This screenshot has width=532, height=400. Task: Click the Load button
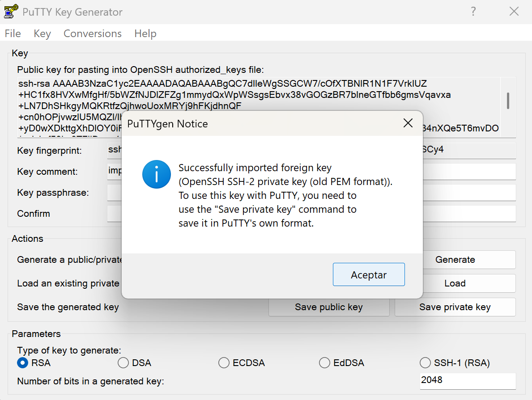point(455,283)
